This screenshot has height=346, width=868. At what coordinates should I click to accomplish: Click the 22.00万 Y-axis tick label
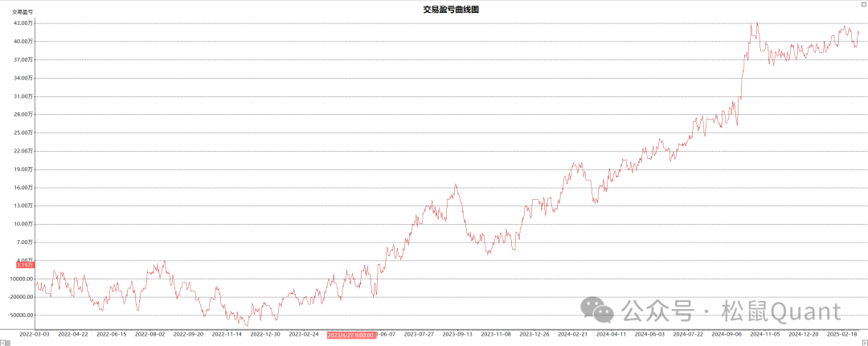tap(23, 151)
